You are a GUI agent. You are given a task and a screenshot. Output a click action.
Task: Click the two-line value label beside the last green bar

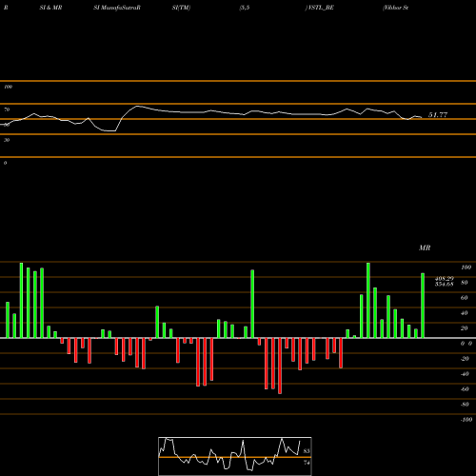[x=445, y=281]
